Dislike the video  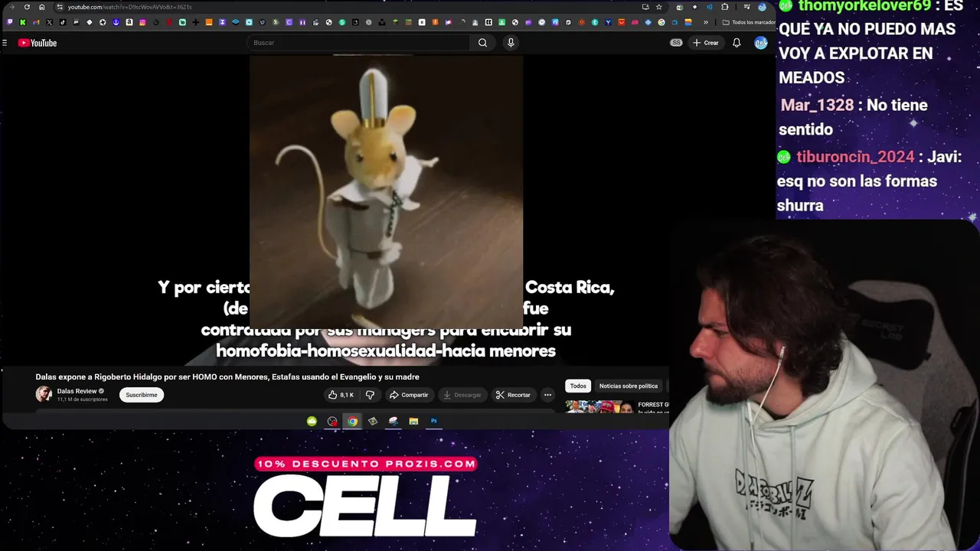370,395
